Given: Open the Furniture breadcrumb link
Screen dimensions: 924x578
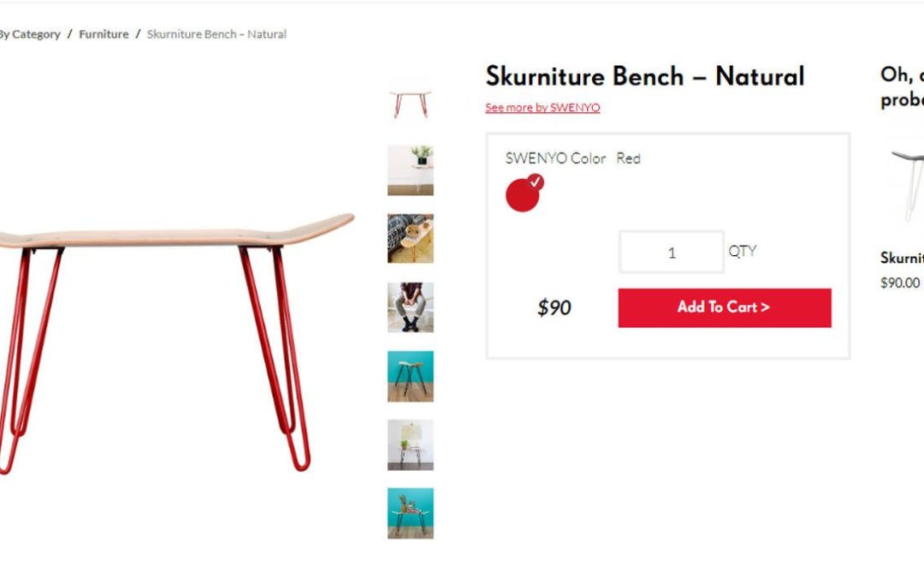Looking at the screenshot, I should tap(104, 34).
